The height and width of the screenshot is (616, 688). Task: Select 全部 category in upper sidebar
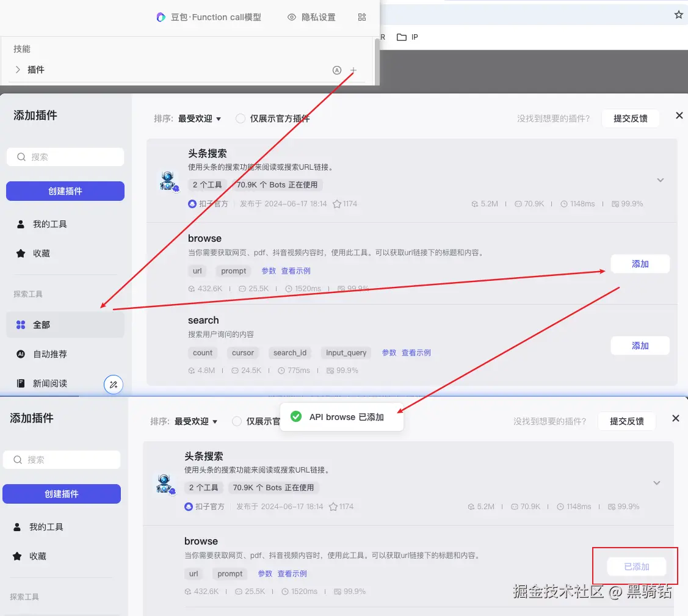click(65, 325)
